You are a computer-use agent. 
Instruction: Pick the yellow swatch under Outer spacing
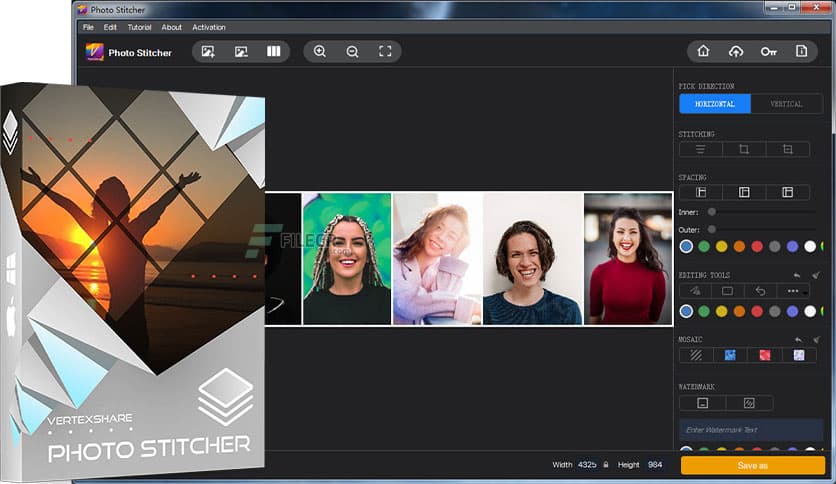tap(721, 246)
